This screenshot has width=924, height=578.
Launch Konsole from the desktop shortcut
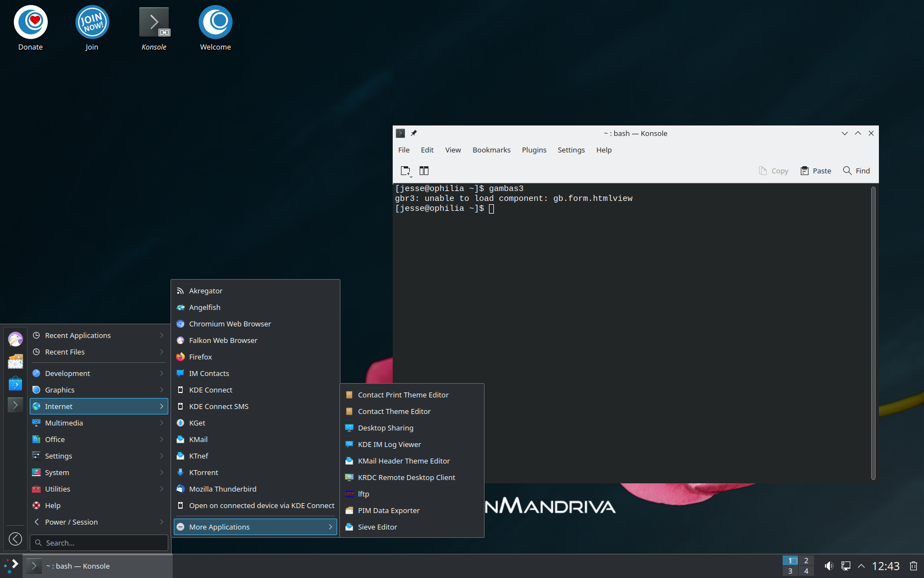pyautogui.click(x=154, y=29)
